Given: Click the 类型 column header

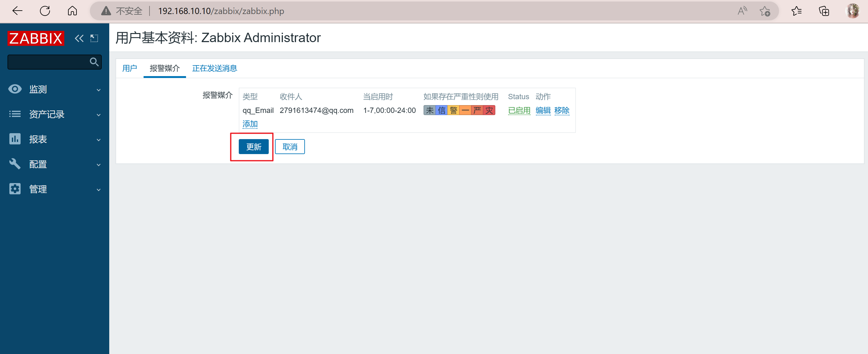Looking at the screenshot, I should click(250, 97).
